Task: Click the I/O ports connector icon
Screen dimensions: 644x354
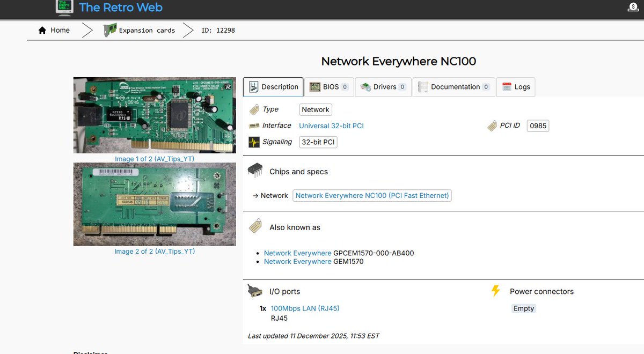Action: [255, 291]
